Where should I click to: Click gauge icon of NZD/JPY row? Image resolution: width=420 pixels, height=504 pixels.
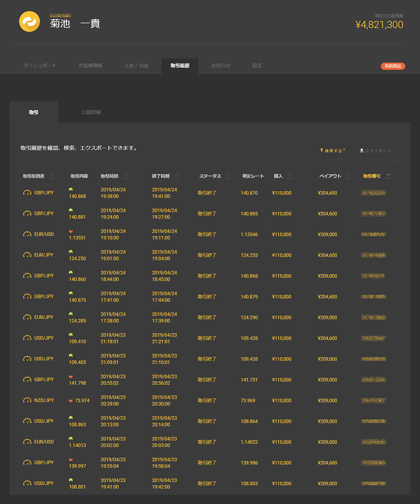tap(27, 400)
